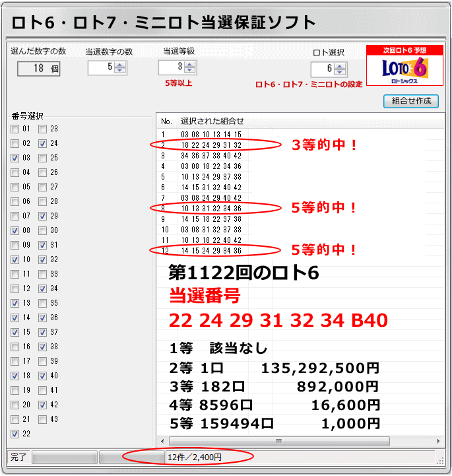Click the ロト選択 value field showing 6
Screen dimensions: 452x476
[323, 69]
